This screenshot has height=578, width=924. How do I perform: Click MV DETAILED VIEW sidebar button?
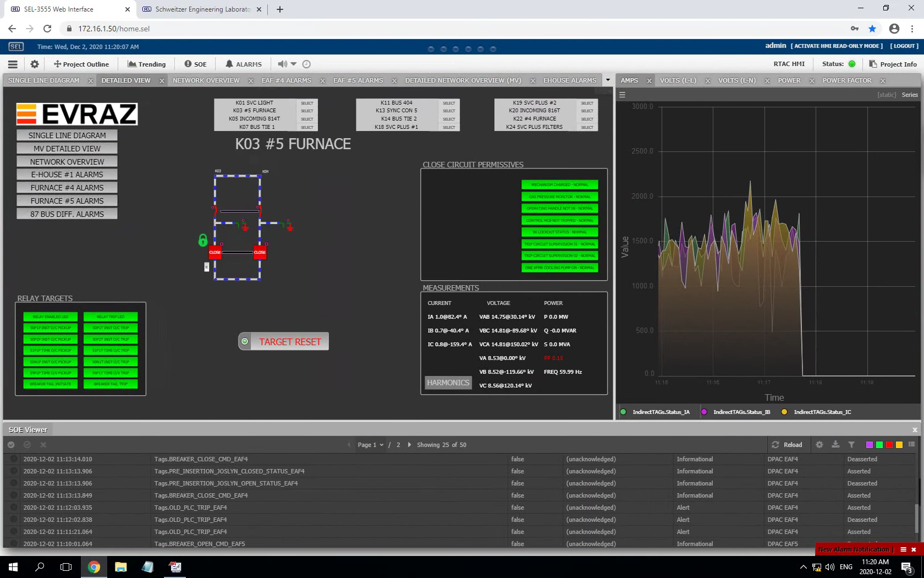click(x=67, y=149)
